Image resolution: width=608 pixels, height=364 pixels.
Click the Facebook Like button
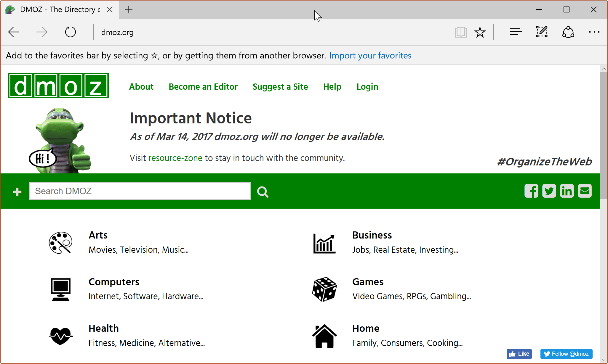coord(519,354)
